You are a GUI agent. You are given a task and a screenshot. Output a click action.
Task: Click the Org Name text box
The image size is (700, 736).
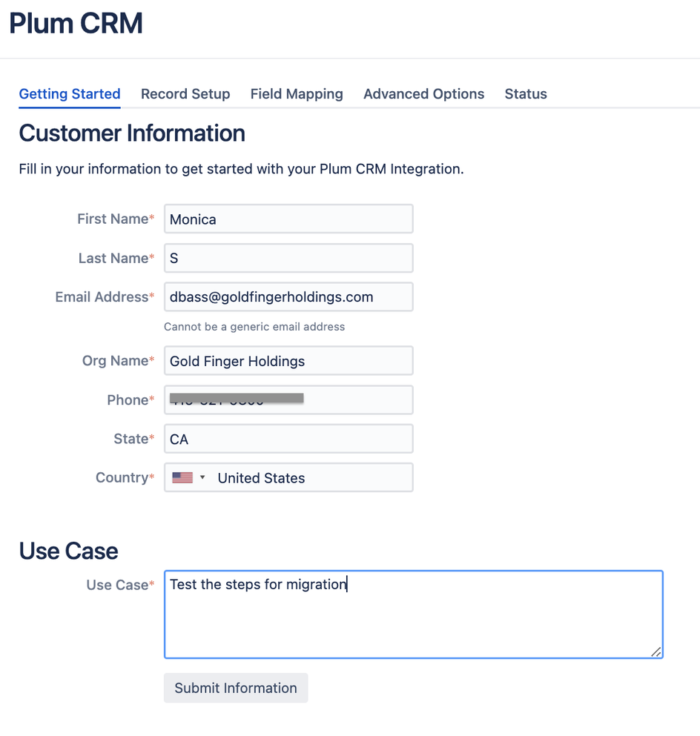point(288,361)
